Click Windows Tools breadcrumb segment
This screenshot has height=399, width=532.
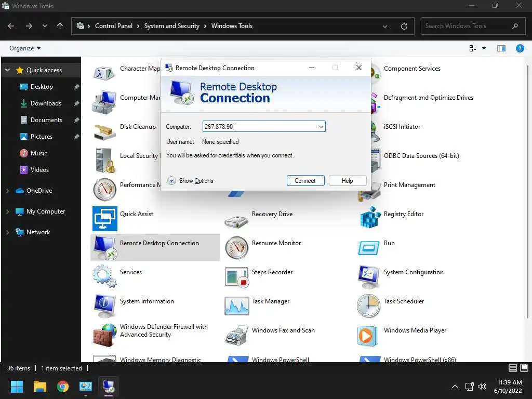pyautogui.click(x=232, y=26)
